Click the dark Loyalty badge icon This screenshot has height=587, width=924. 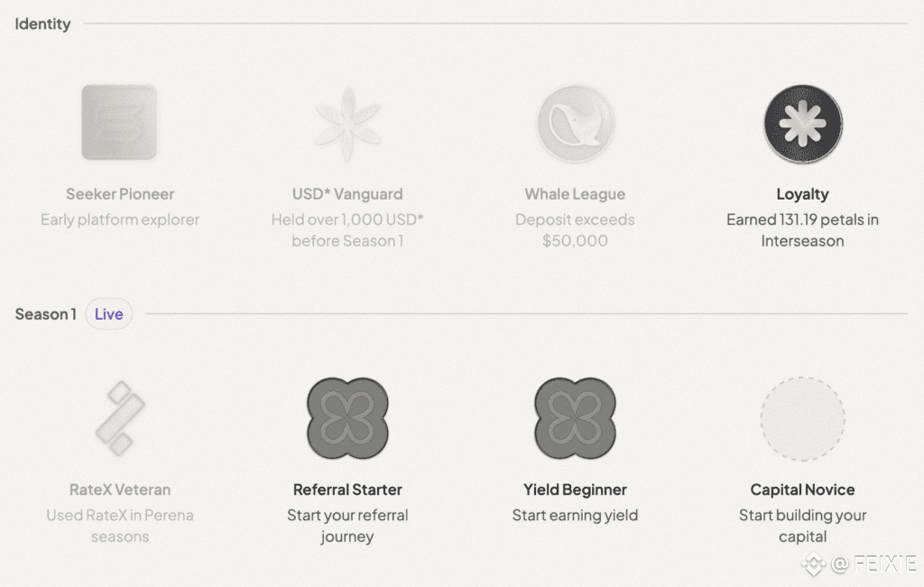click(x=802, y=125)
